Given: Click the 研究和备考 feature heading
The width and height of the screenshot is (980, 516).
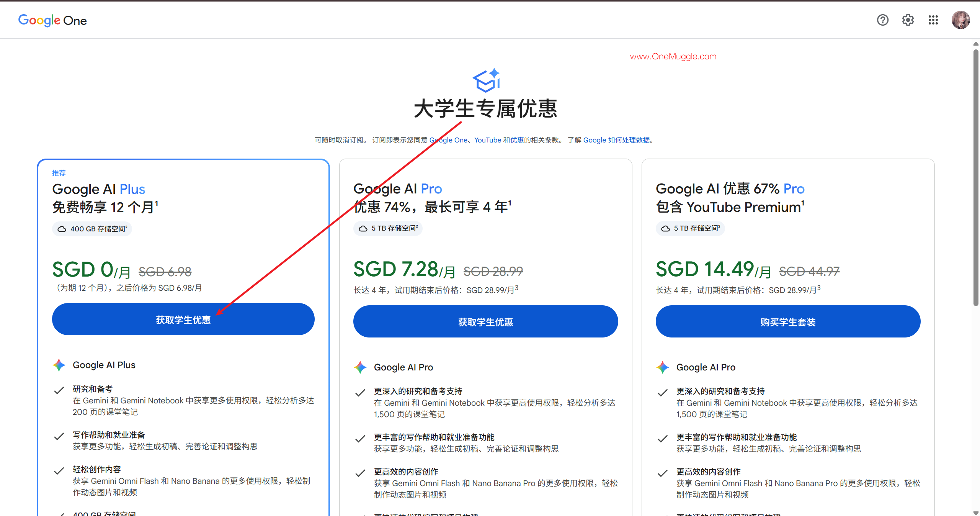Looking at the screenshot, I should 93,389.
